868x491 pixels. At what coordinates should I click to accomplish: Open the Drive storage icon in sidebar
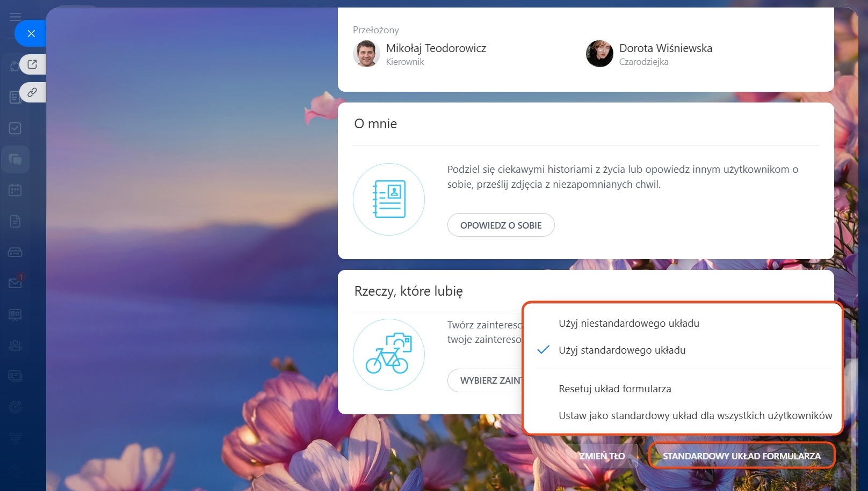(15, 252)
